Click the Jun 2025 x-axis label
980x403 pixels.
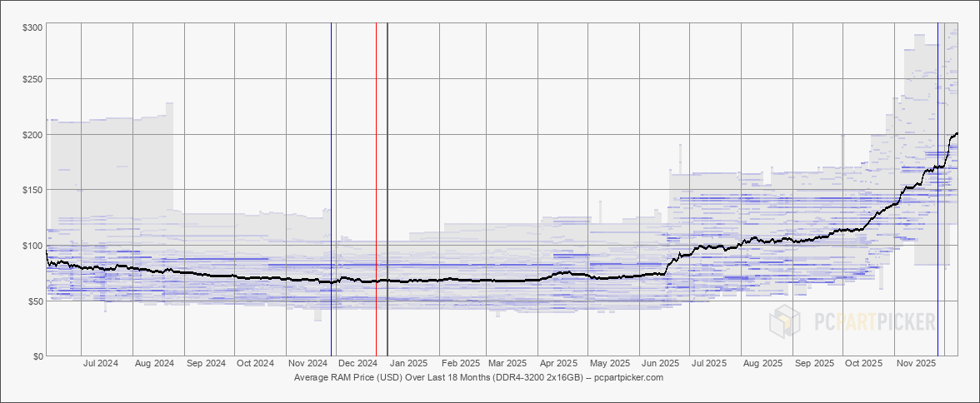pyautogui.click(x=660, y=364)
